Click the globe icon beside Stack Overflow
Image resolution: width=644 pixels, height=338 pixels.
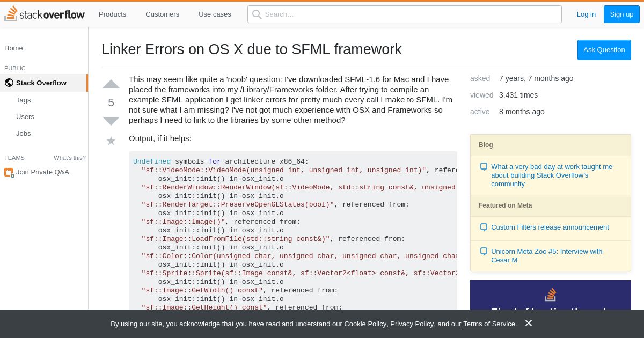pos(9,83)
